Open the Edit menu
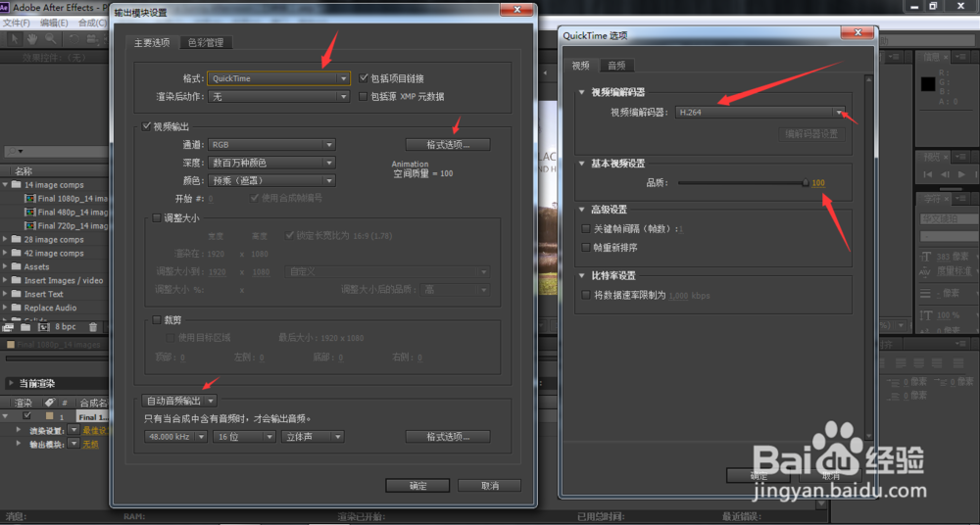Screen dimensions: 980x525 [x=54, y=23]
